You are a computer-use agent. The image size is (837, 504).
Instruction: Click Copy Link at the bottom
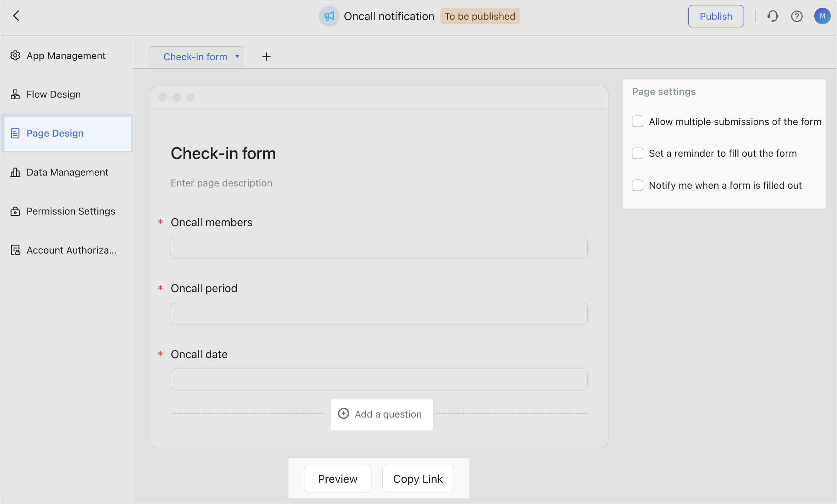pyautogui.click(x=418, y=479)
